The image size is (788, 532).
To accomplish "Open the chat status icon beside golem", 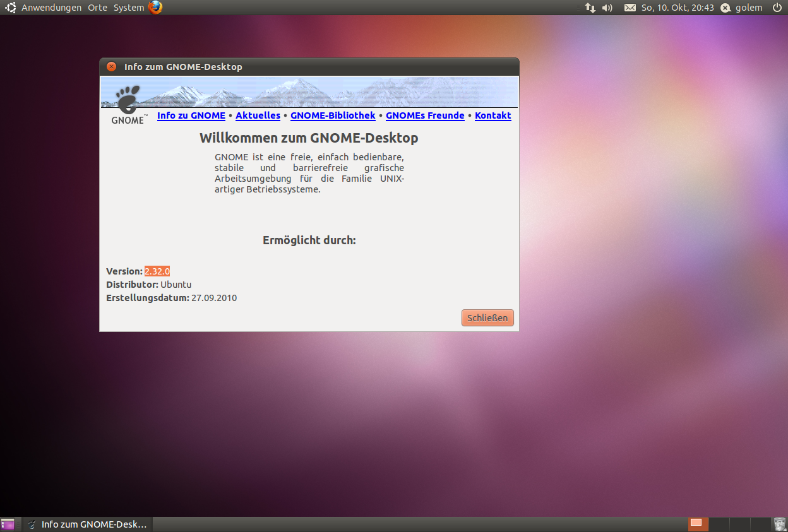I will pos(726,8).
